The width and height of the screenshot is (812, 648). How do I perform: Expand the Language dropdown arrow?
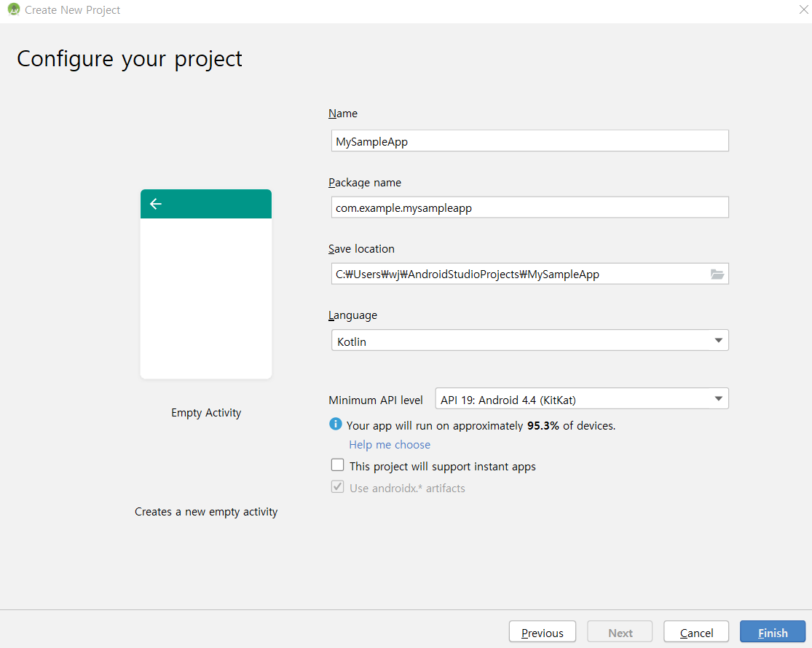pyautogui.click(x=718, y=341)
